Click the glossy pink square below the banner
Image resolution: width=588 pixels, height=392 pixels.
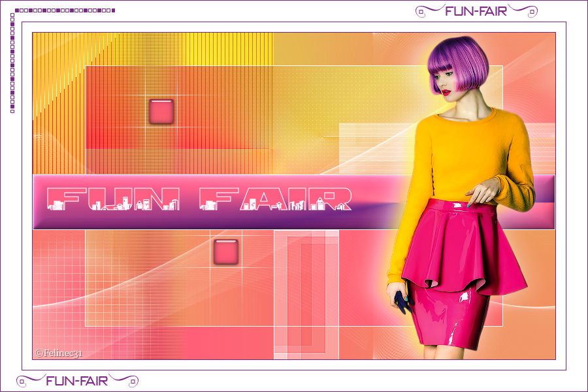click(x=226, y=252)
